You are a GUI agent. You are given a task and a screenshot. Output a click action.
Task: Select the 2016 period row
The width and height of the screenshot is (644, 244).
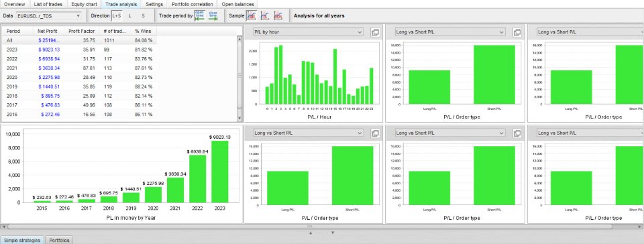tap(80, 115)
